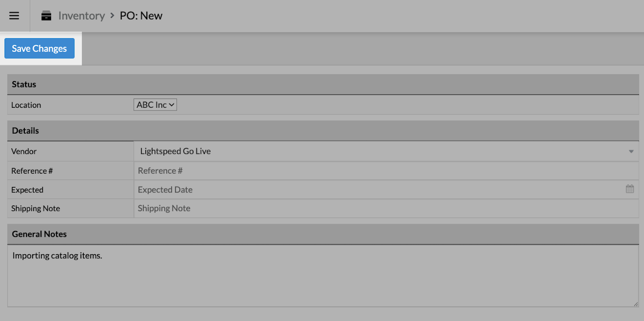Click the Inventory breadcrumb link

pyautogui.click(x=81, y=15)
